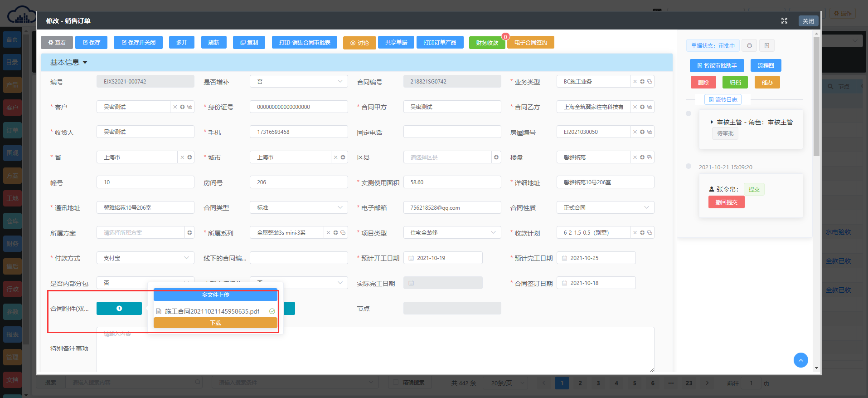Clear the 收款计划 value with X icon
Image resolution: width=868 pixels, height=398 pixels.
pos(635,233)
